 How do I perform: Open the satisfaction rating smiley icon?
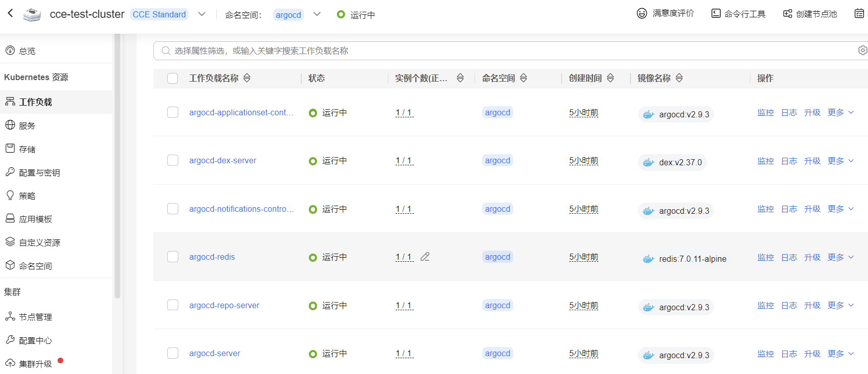642,14
